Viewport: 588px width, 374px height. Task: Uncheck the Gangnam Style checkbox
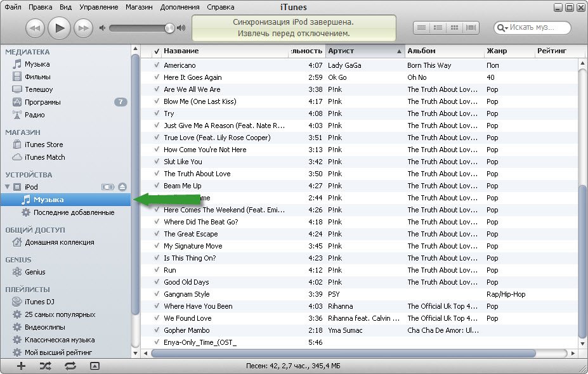click(157, 294)
